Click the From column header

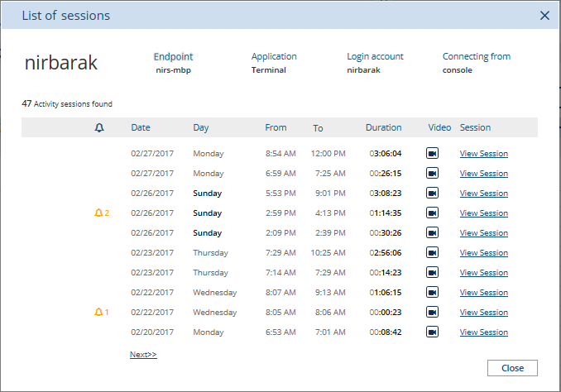(x=276, y=128)
